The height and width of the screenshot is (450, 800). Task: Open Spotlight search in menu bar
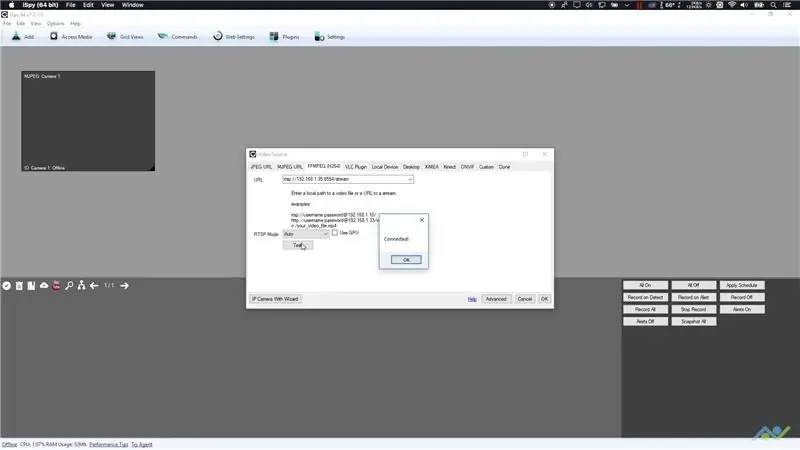pos(773,5)
